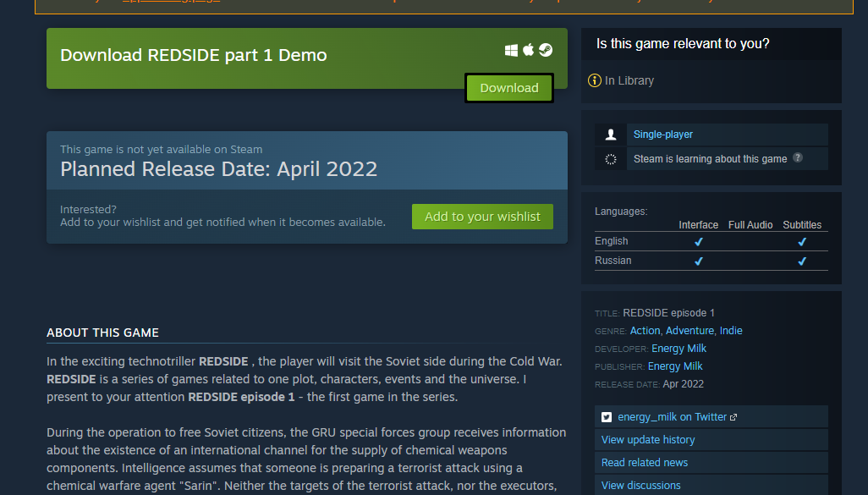Click the Steam learning spinner icon
The image size is (868, 495).
click(x=611, y=159)
